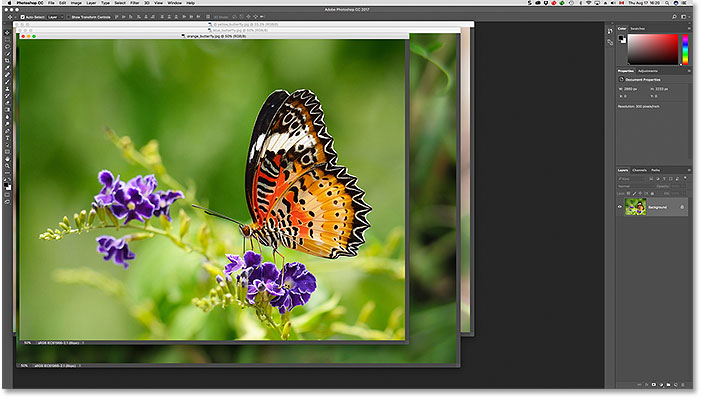
Task: Switch to the Channels tab
Action: (639, 170)
